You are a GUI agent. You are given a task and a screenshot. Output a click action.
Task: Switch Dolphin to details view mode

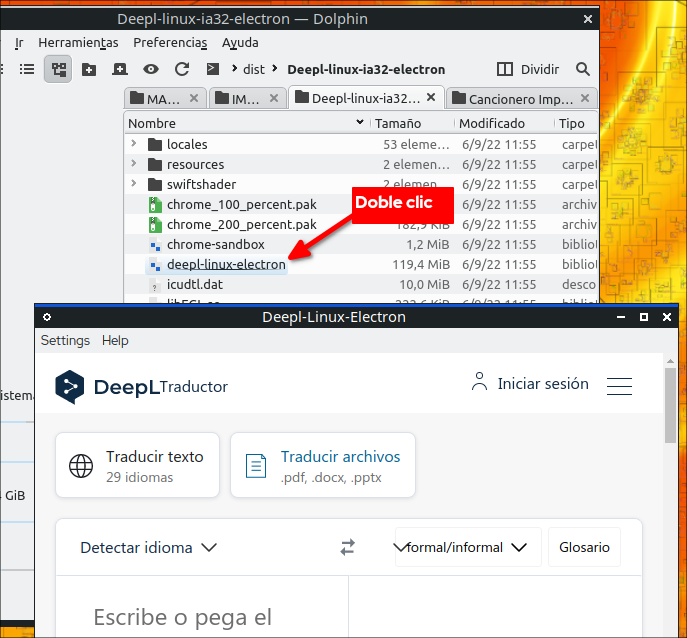coord(27,69)
